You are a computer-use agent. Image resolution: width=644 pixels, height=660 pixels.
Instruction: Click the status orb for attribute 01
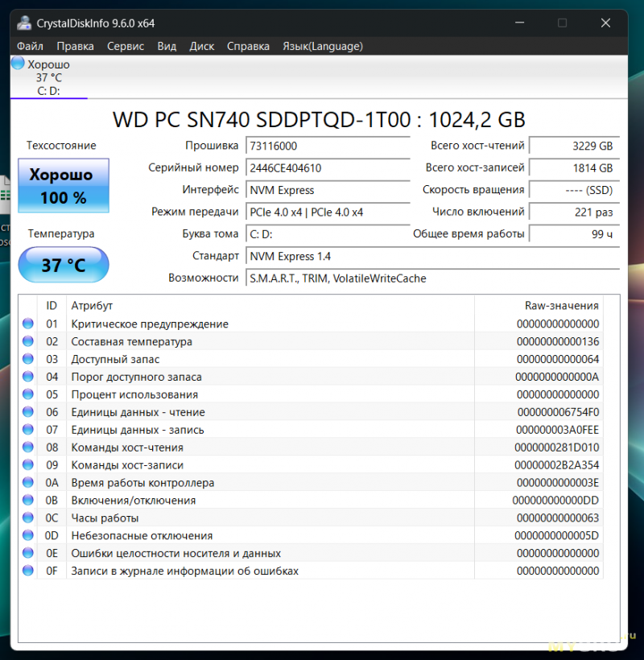[x=28, y=324]
